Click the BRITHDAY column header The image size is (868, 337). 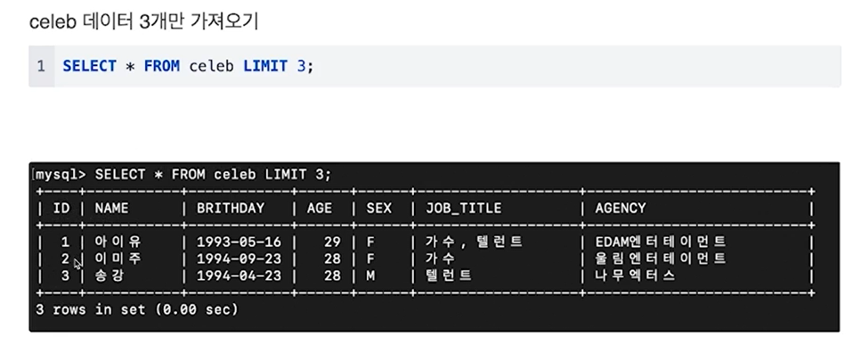pyautogui.click(x=231, y=209)
